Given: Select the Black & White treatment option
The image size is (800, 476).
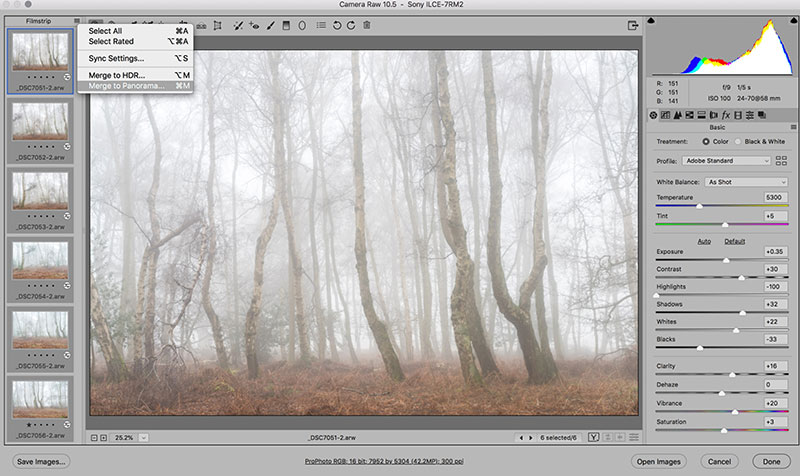Looking at the screenshot, I should (x=738, y=141).
